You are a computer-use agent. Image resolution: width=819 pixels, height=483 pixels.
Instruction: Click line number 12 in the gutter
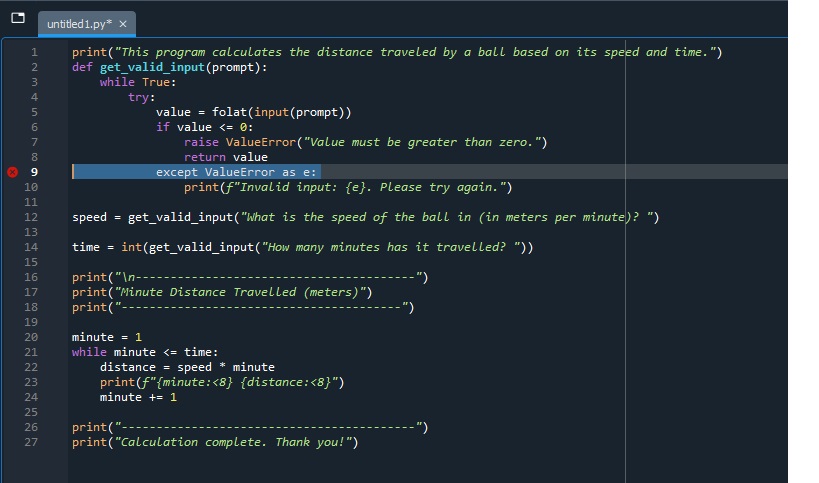coord(31,217)
